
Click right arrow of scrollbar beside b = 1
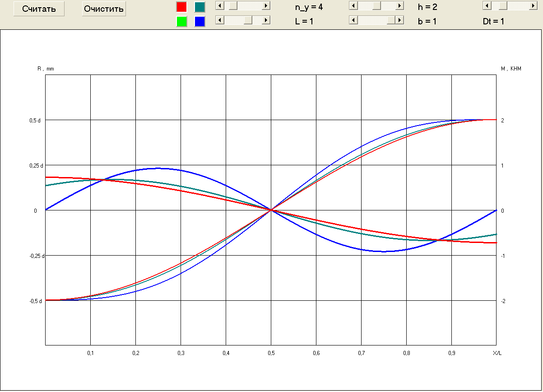(400, 20)
